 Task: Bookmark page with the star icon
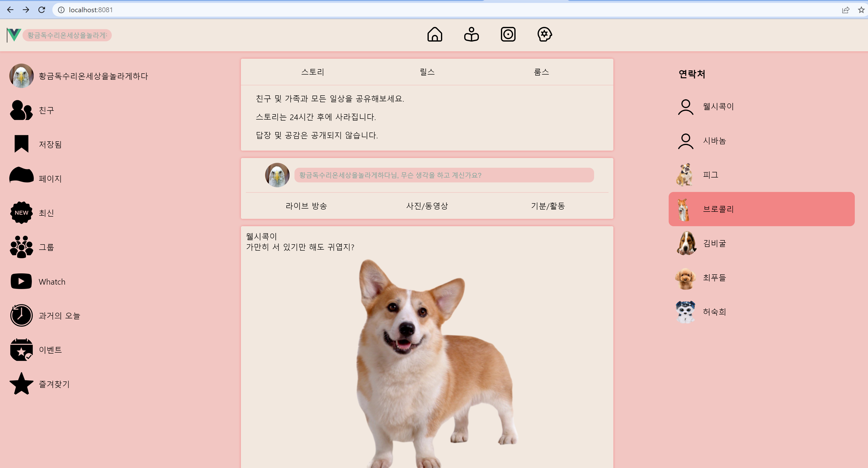861,10
